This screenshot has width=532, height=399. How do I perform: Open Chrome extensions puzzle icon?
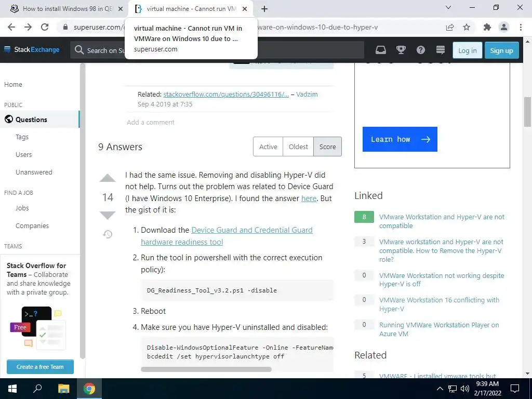tap(487, 27)
